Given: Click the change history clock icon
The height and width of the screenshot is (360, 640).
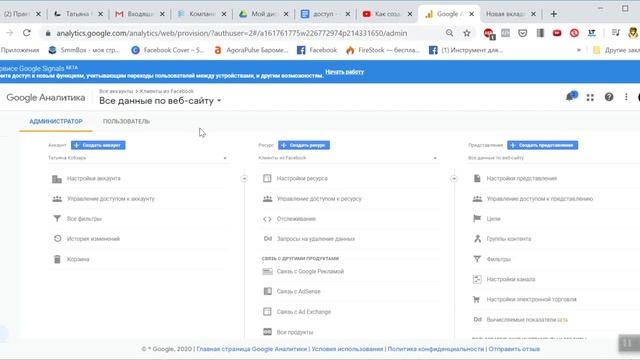Looking at the screenshot, I should [57, 239].
